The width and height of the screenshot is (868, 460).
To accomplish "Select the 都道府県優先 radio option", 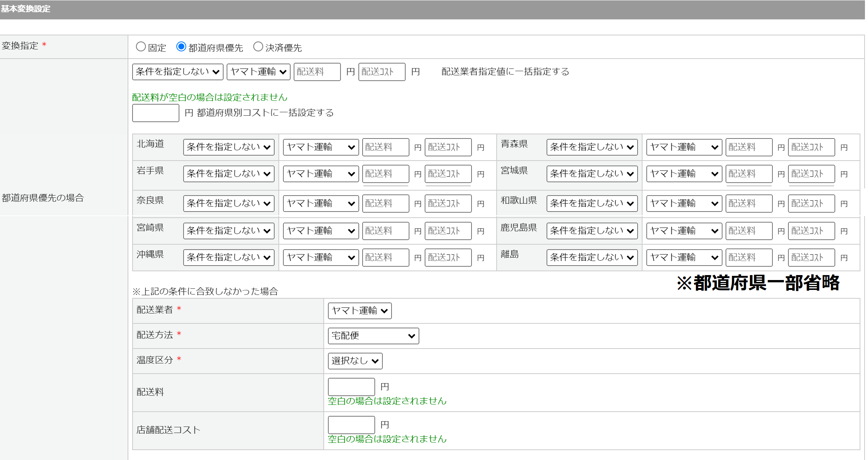I will [x=181, y=47].
